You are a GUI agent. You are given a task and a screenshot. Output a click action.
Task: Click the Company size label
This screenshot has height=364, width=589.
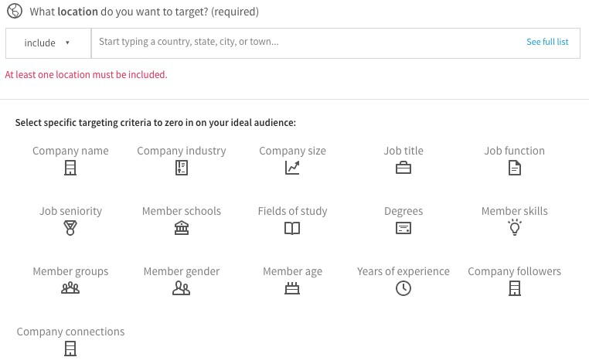pyautogui.click(x=292, y=151)
